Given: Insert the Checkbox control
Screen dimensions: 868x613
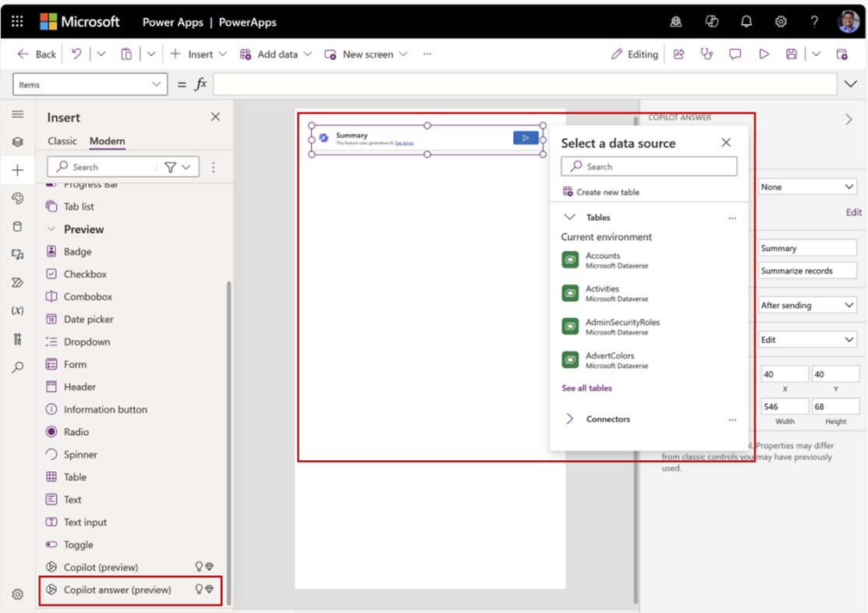Looking at the screenshot, I should click(85, 275).
